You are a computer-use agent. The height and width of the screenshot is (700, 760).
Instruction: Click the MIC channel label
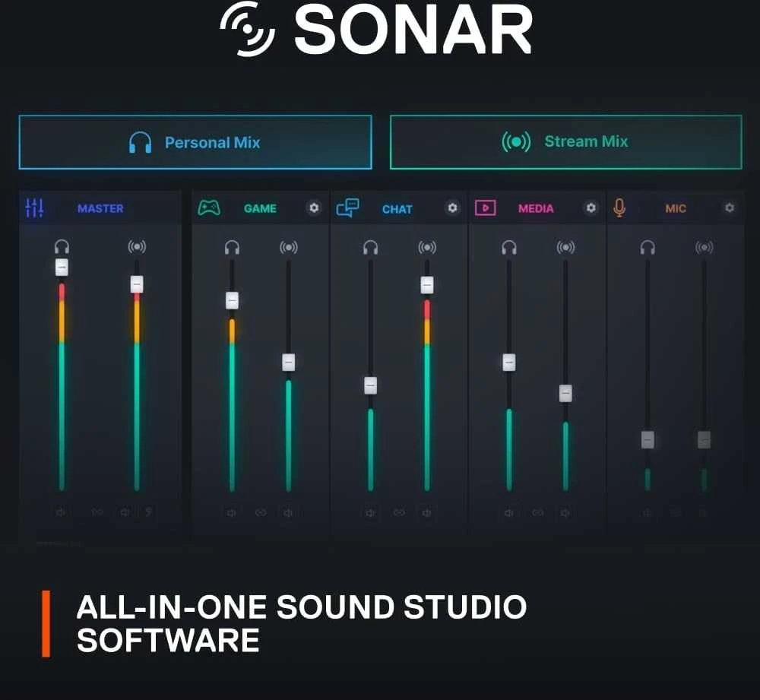pyautogui.click(x=676, y=208)
